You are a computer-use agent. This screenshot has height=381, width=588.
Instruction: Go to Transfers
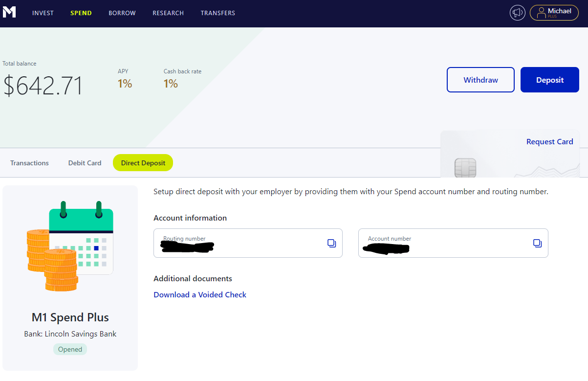click(218, 13)
